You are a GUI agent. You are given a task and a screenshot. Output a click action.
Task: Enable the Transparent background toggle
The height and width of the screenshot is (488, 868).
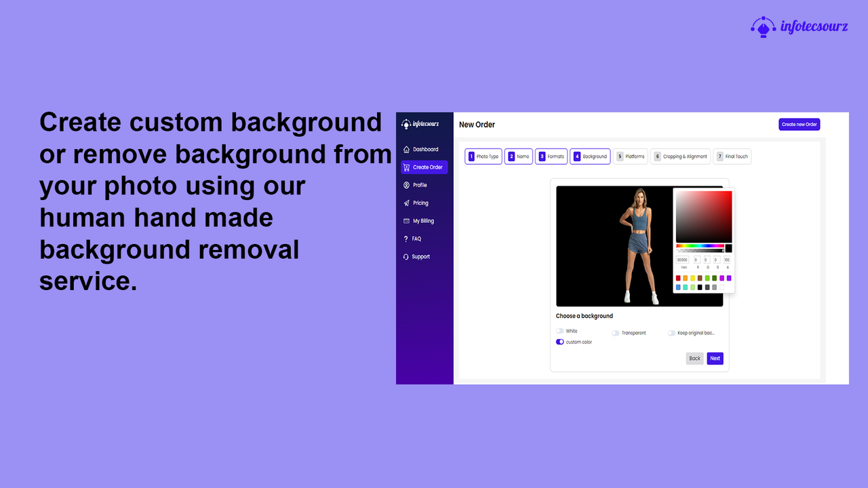click(x=615, y=333)
